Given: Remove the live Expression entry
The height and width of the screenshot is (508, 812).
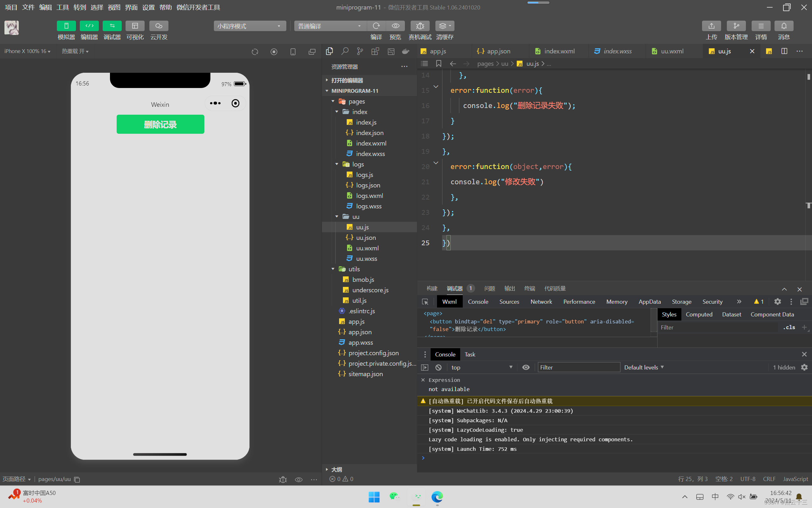Looking at the screenshot, I should [x=423, y=380].
